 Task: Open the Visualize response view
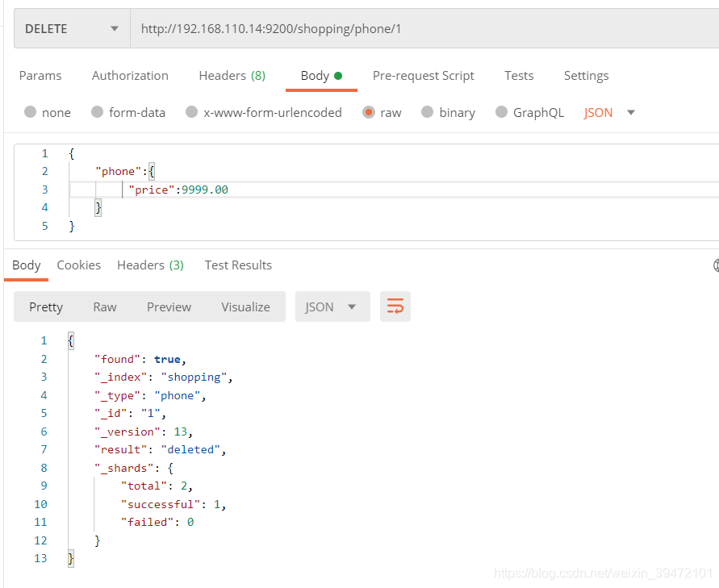coord(246,307)
